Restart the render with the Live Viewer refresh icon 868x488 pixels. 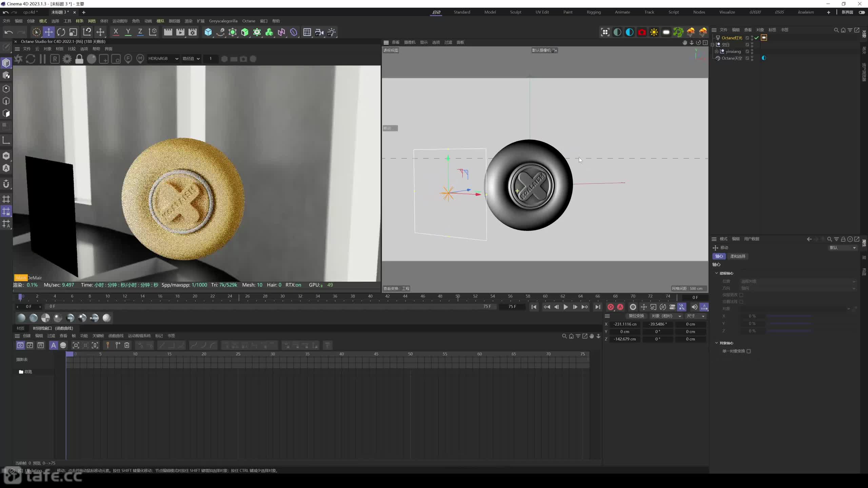31,59
